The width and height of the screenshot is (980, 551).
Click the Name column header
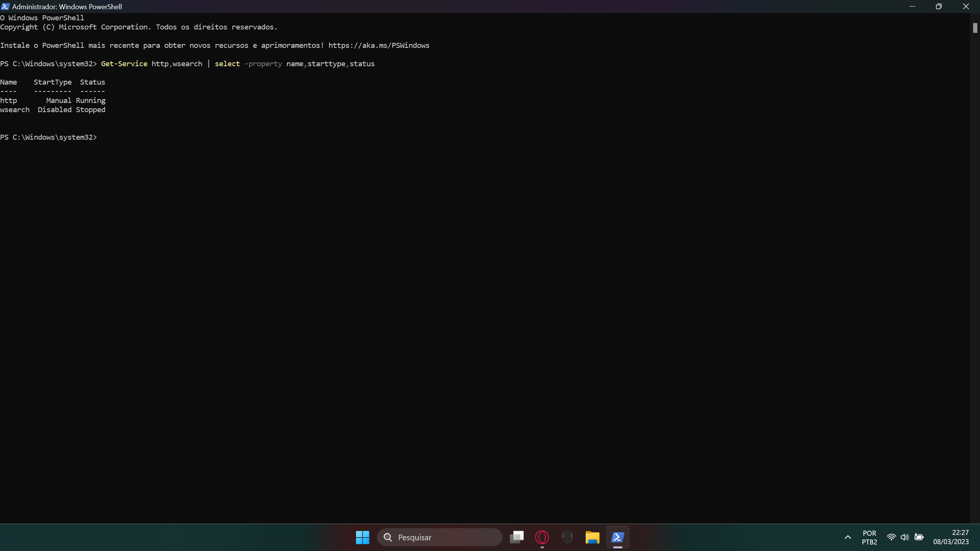8,82
